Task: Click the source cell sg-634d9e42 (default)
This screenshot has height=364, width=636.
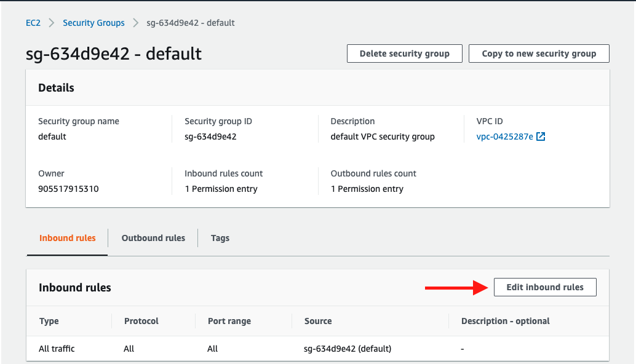Action: pyautogui.click(x=348, y=349)
